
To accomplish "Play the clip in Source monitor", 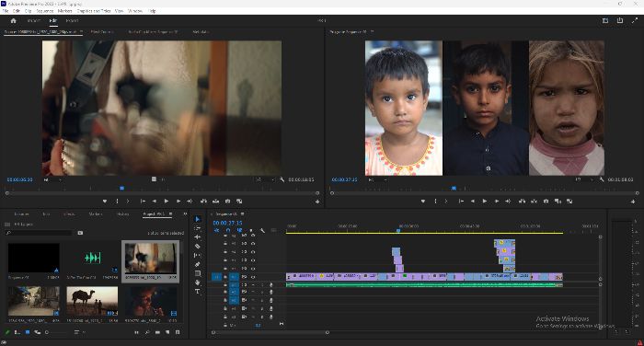I will [167, 202].
